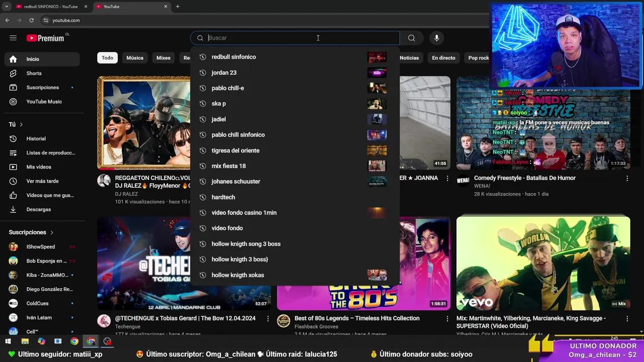The image size is (644, 362).
Task: Open Descargas in sidebar
Action: click(42, 209)
